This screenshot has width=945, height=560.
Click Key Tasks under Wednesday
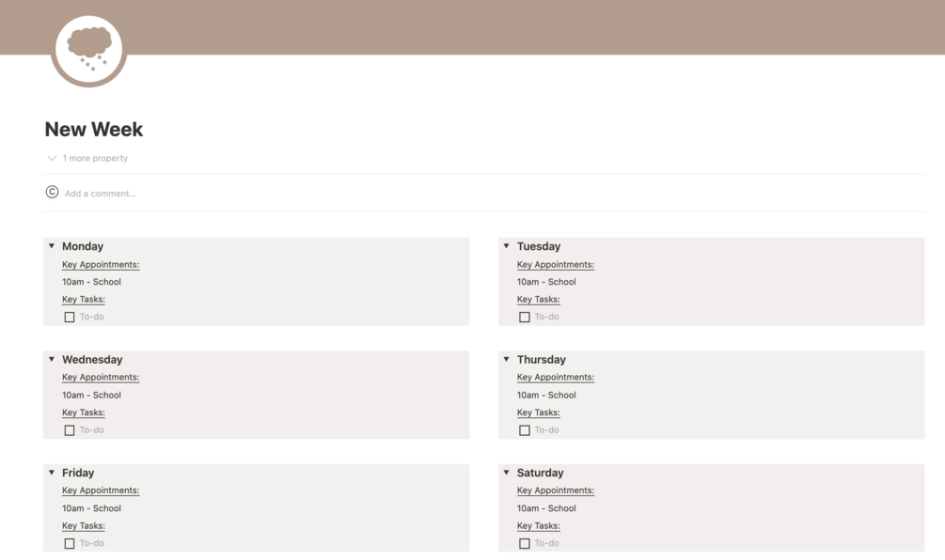pyautogui.click(x=84, y=412)
